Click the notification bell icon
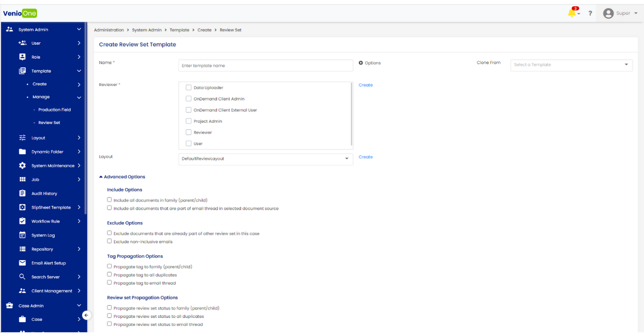The height and width of the screenshot is (336, 644). coord(571,13)
